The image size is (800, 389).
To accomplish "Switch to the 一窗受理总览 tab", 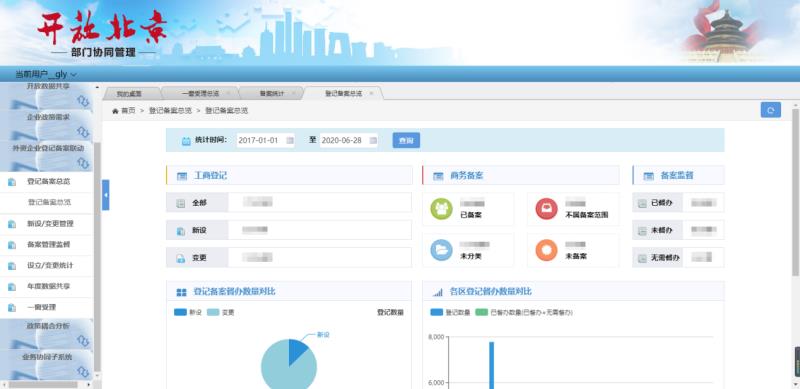I will (x=200, y=94).
